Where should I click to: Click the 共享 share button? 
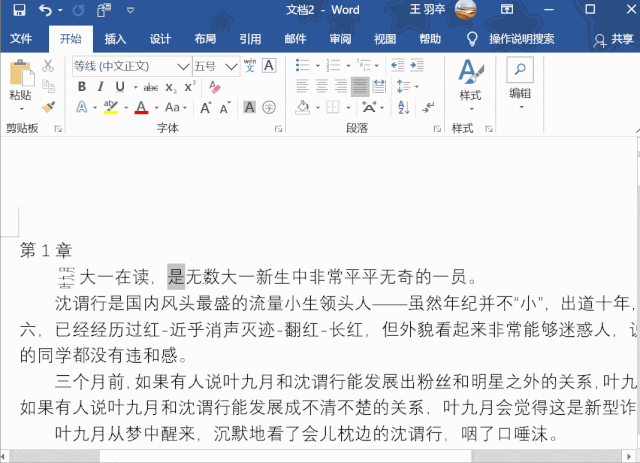(x=613, y=39)
